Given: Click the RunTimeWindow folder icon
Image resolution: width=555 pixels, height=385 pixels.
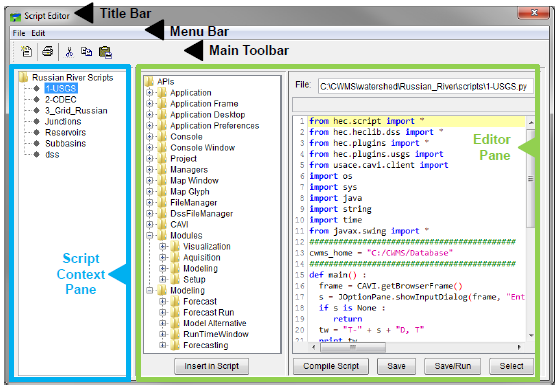Looking at the screenshot, I should (x=175, y=334).
